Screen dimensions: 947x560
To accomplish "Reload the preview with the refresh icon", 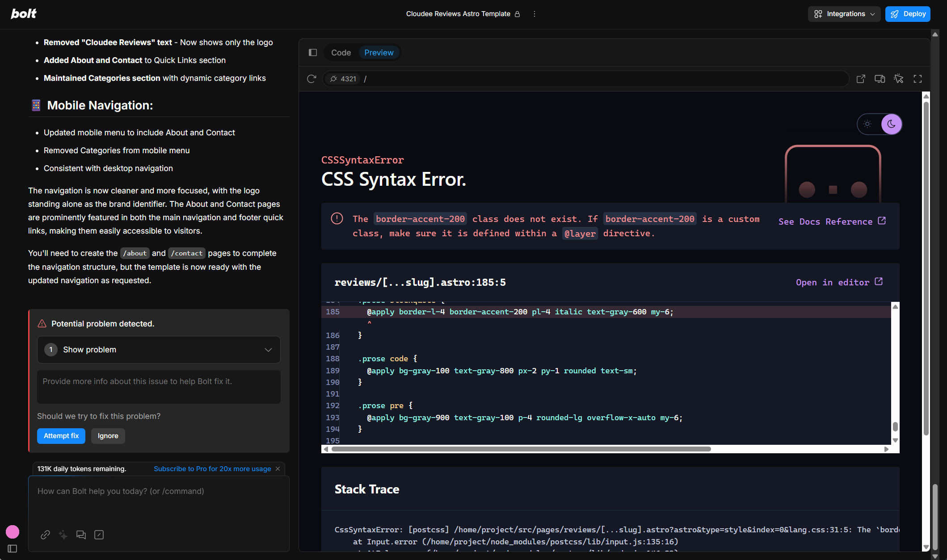I will (311, 79).
